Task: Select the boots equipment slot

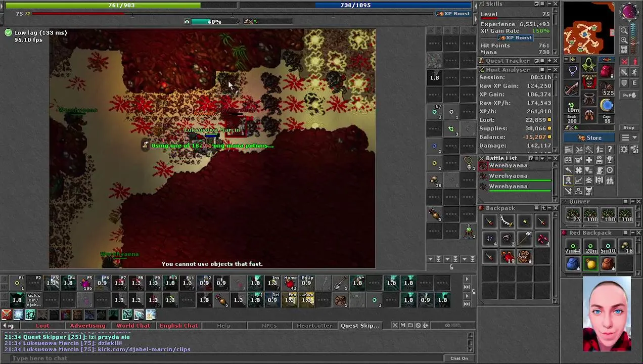Action: (589, 115)
